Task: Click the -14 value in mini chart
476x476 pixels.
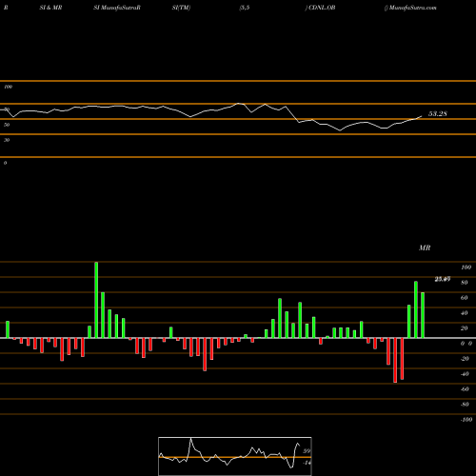Action: tap(307, 463)
